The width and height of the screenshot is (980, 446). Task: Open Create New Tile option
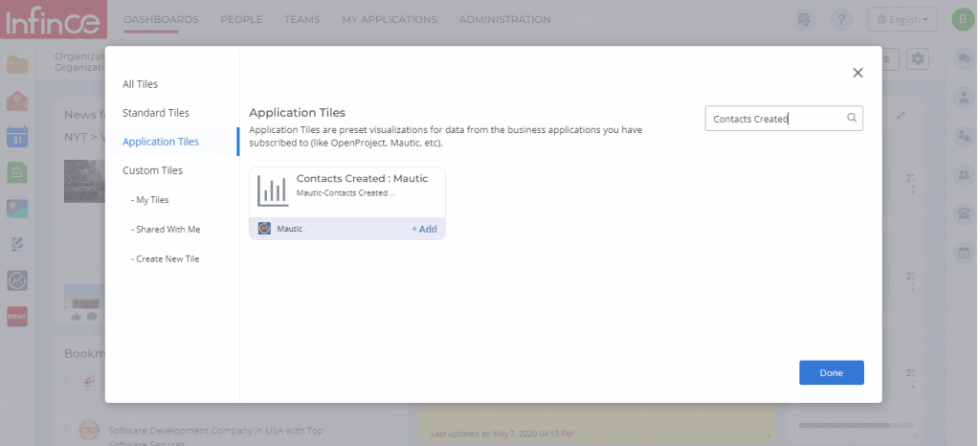[165, 258]
